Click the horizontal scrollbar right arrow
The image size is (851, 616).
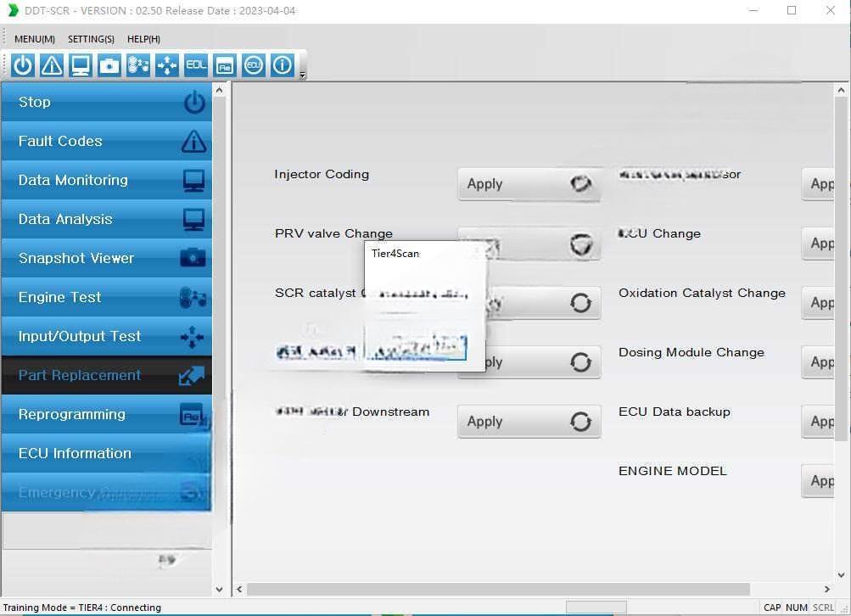click(827, 589)
